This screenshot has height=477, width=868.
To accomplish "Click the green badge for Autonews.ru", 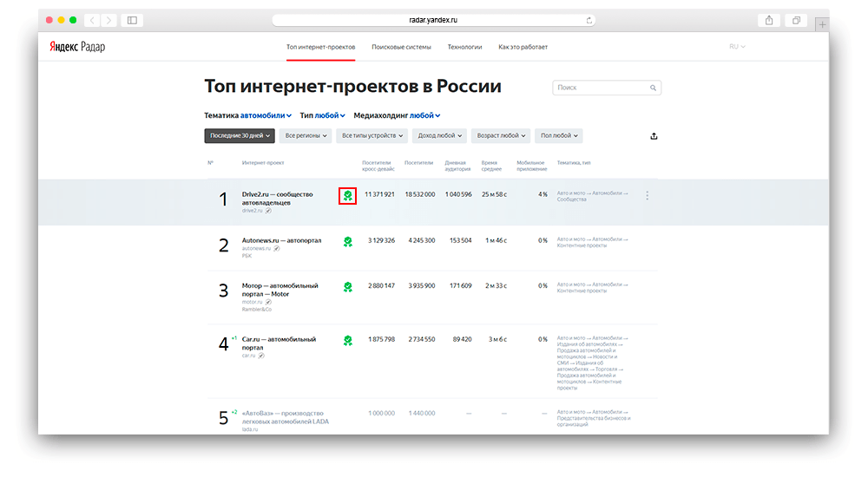I will [348, 242].
